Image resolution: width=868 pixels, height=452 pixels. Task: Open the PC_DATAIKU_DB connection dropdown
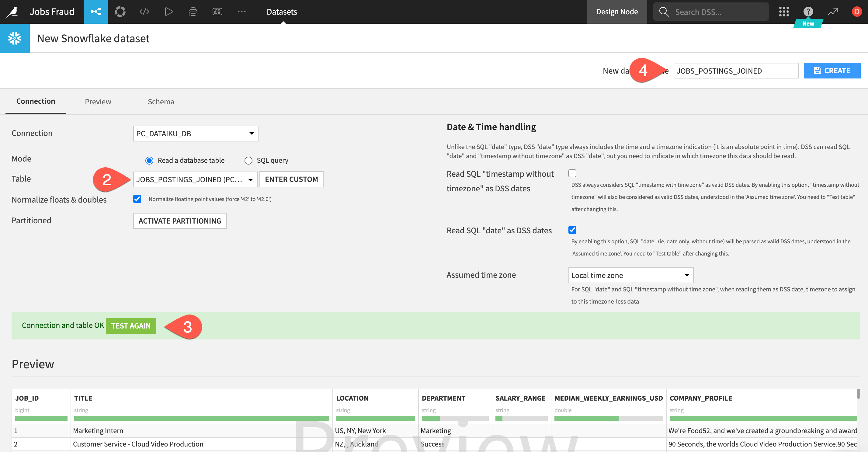[196, 134]
